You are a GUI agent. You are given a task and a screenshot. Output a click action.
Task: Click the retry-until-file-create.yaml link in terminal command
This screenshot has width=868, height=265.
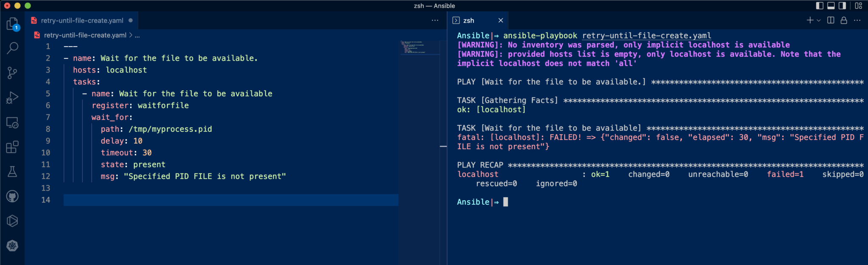646,36
